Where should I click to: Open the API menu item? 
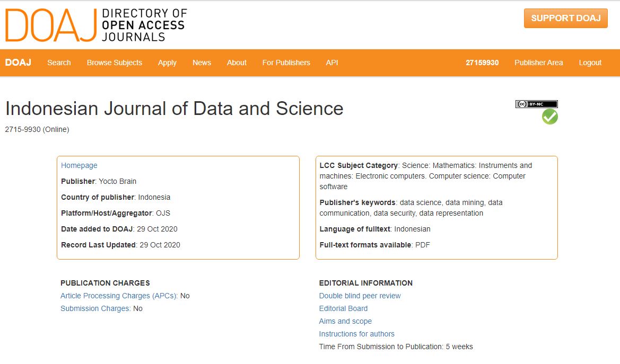[332, 63]
